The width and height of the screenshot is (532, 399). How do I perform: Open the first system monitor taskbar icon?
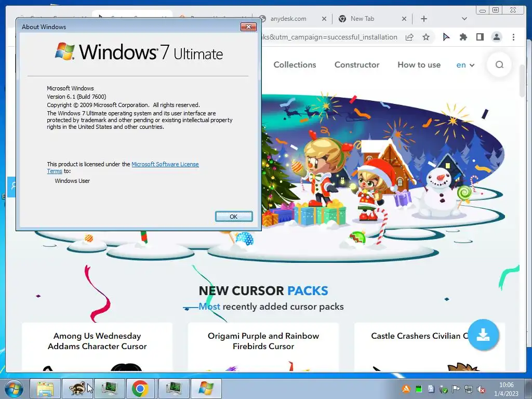click(x=109, y=389)
